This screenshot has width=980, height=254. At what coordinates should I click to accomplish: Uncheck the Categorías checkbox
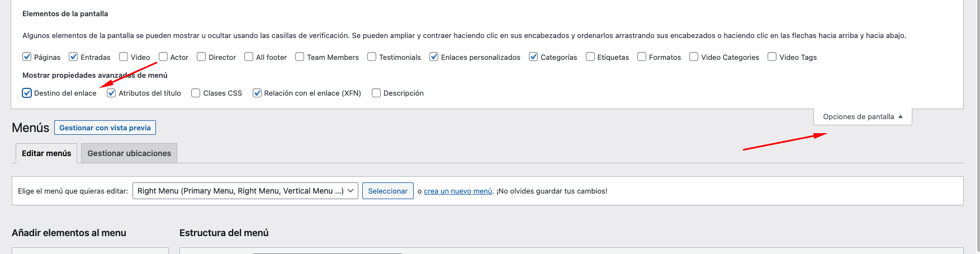click(533, 57)
